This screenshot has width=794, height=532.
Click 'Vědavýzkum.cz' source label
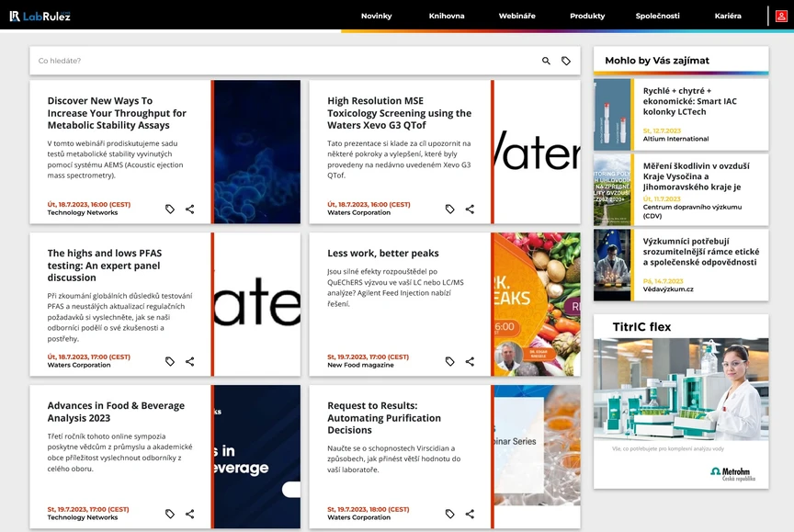click(668, 289)
